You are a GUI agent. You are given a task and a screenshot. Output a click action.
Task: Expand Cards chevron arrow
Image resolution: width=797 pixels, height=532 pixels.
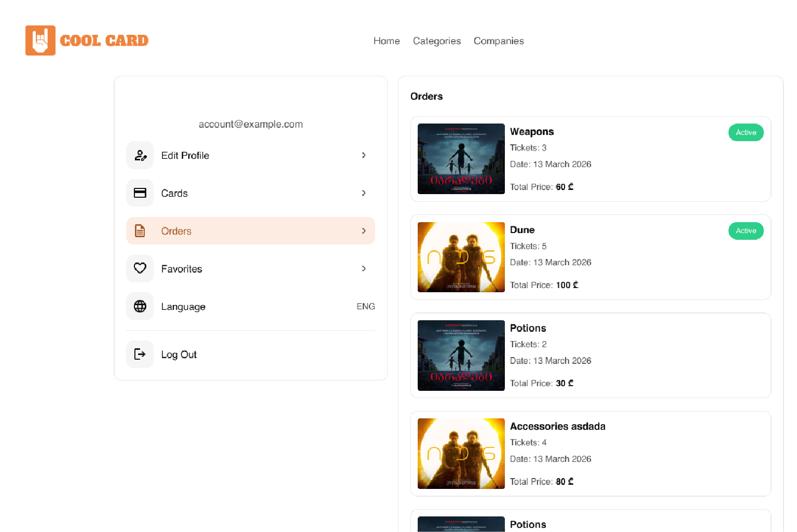point(364,193)
